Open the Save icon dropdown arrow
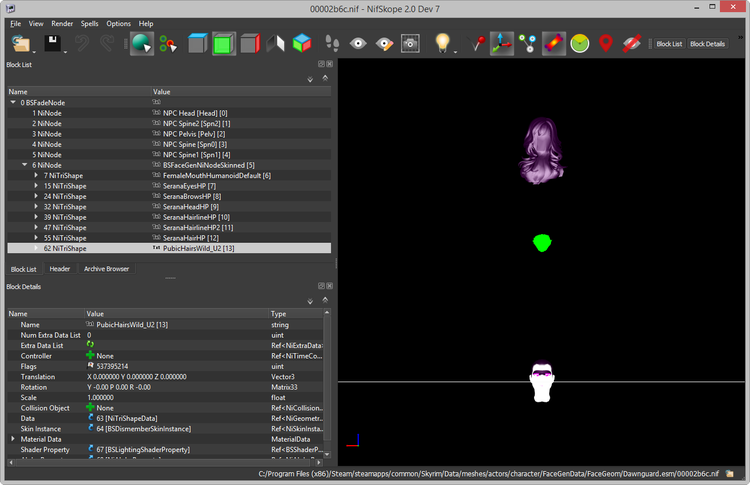The image size is (750, 485). (65, 52)
